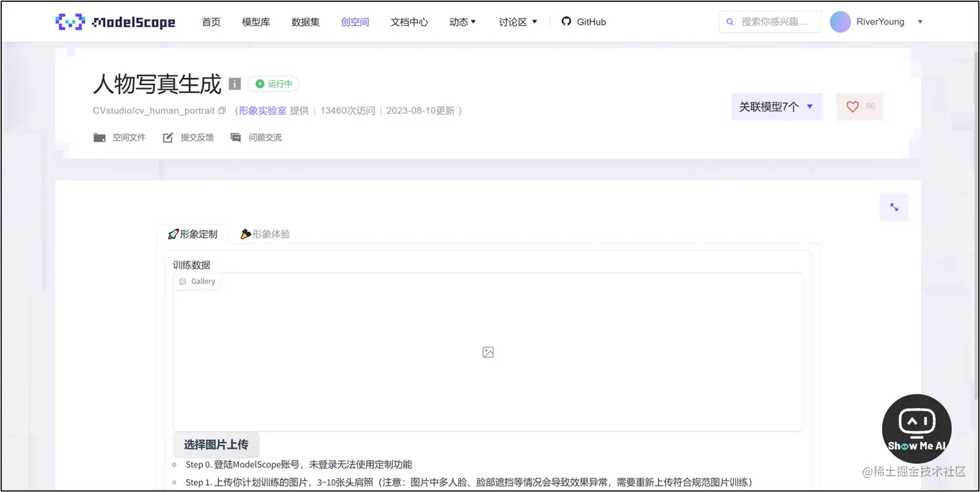The height and width of the screenshot is (492, 980).
Task: Open the RiverYoung account dropdown
Action: click(878, 21)
